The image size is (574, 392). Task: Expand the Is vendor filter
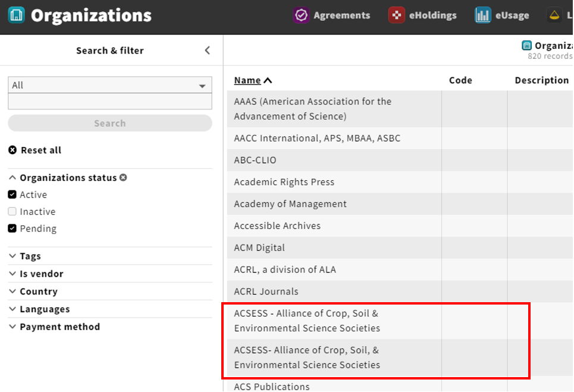[36, 274]
